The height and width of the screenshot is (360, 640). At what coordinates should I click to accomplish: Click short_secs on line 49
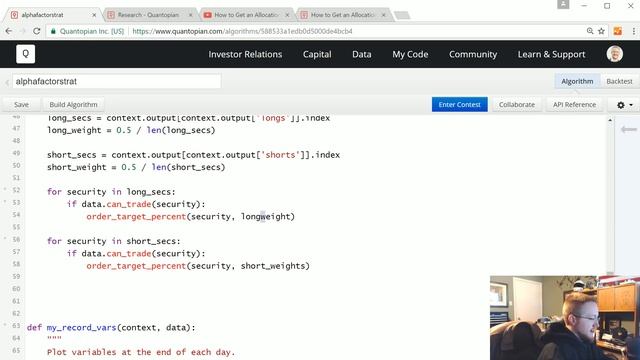point(71,155)
